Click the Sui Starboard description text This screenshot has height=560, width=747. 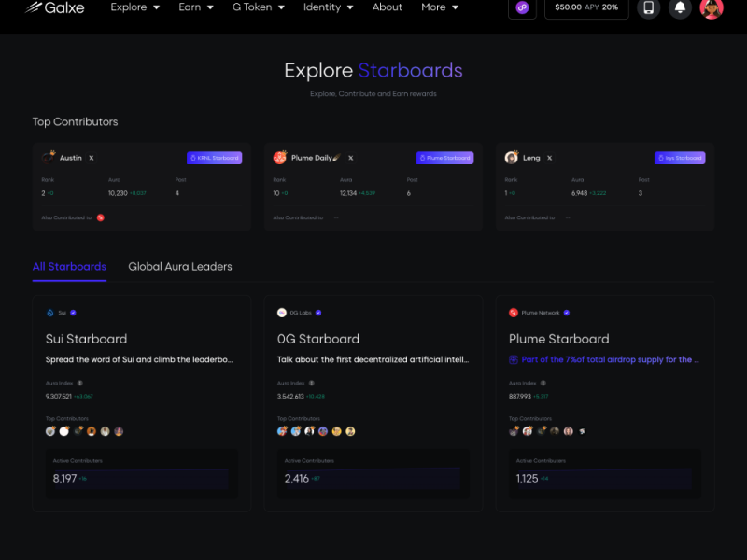139,360
